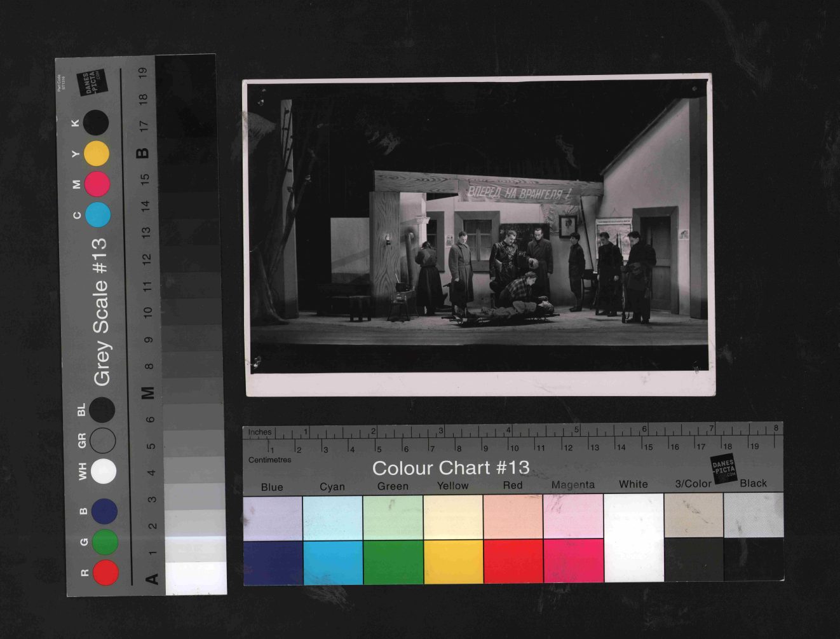Screen dimensions: 840x639
Task: Click the yellow circle labeled Y
Action: tap(97, 153)
